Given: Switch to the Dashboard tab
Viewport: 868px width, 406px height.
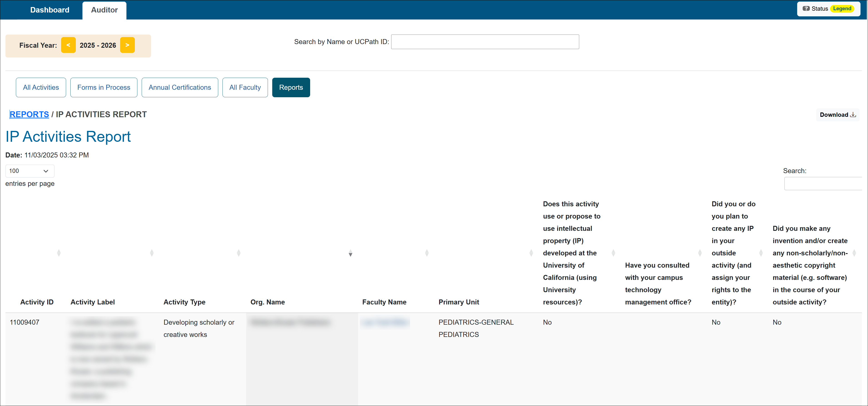Looking at the screenshot, I should [x=49, y=10].
